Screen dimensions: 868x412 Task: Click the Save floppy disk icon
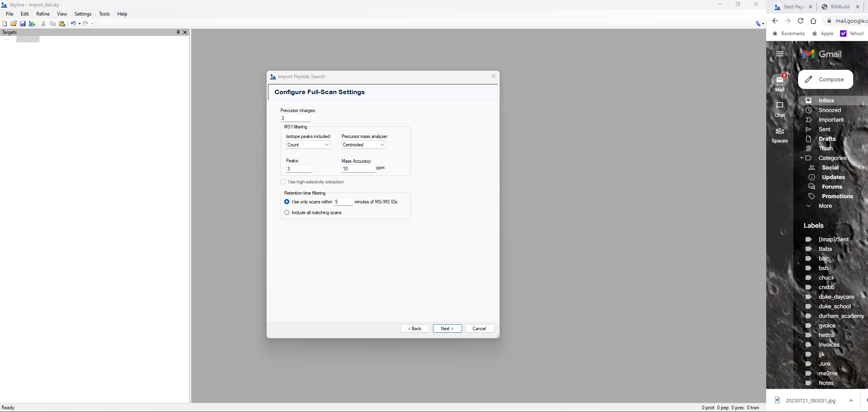(23, 24)
